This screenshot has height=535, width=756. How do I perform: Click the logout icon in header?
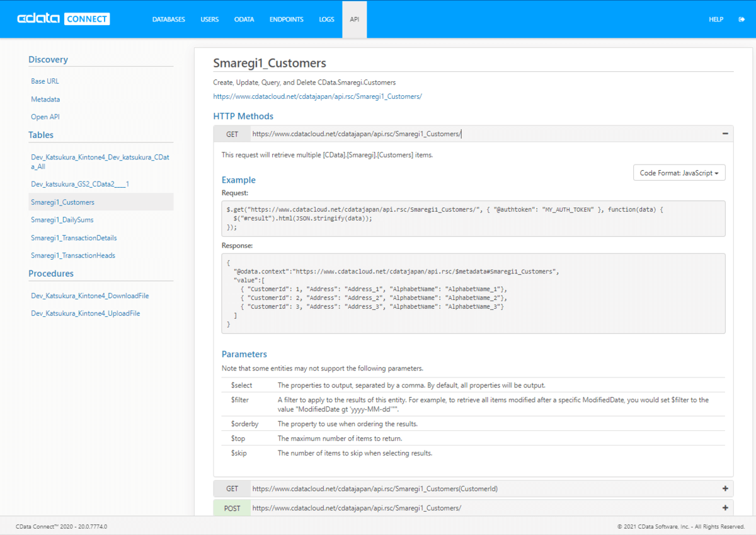pyautogui.click(x=741, y=20)
